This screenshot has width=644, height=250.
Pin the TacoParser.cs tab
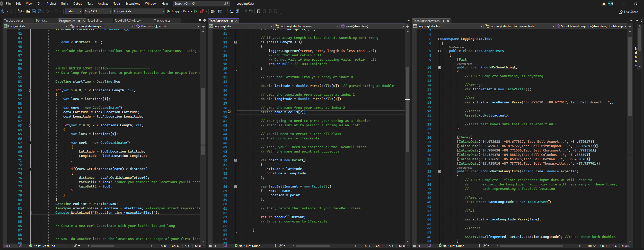pyautogui.click(x=232, y=21)
